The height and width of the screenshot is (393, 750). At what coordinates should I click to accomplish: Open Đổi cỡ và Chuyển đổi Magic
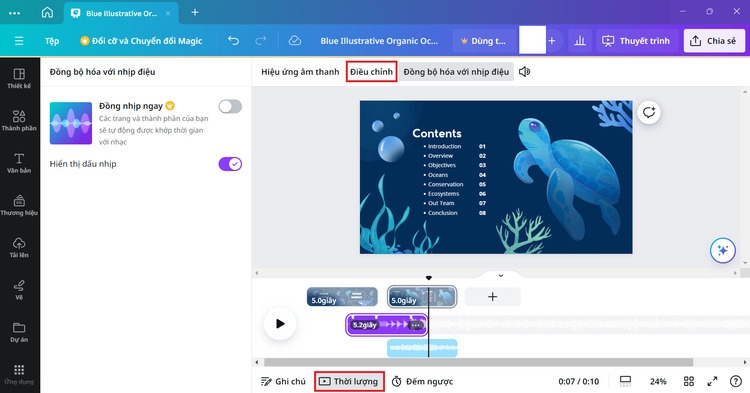pos(141,41)
